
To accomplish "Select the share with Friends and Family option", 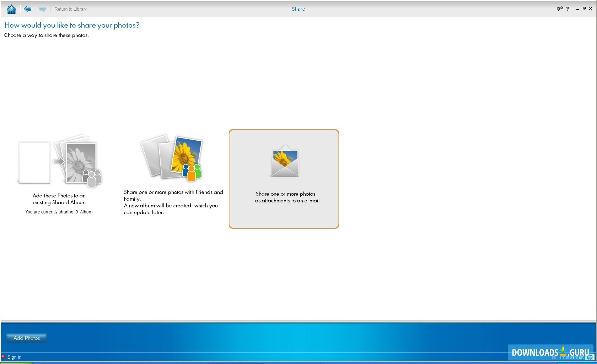I will (173, 175).
